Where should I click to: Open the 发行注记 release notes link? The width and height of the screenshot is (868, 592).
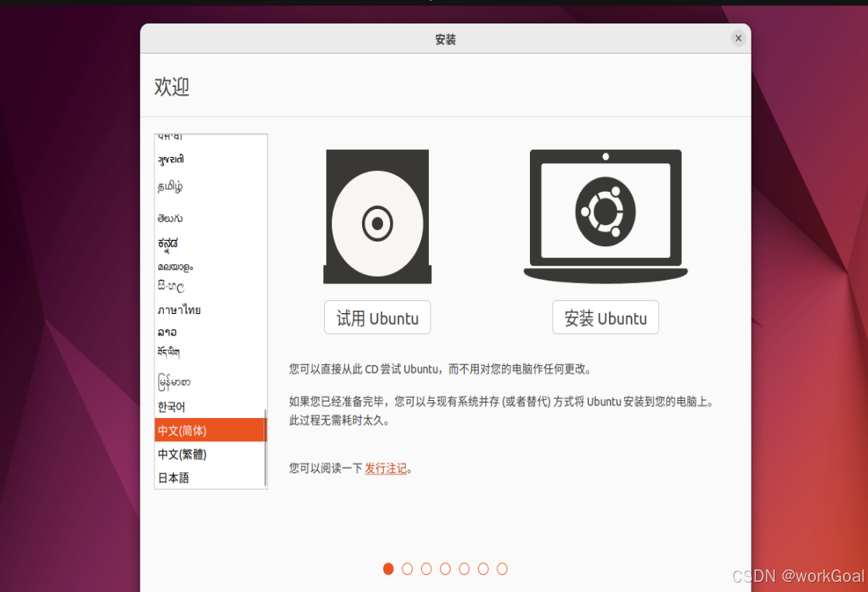pos(386,468)
